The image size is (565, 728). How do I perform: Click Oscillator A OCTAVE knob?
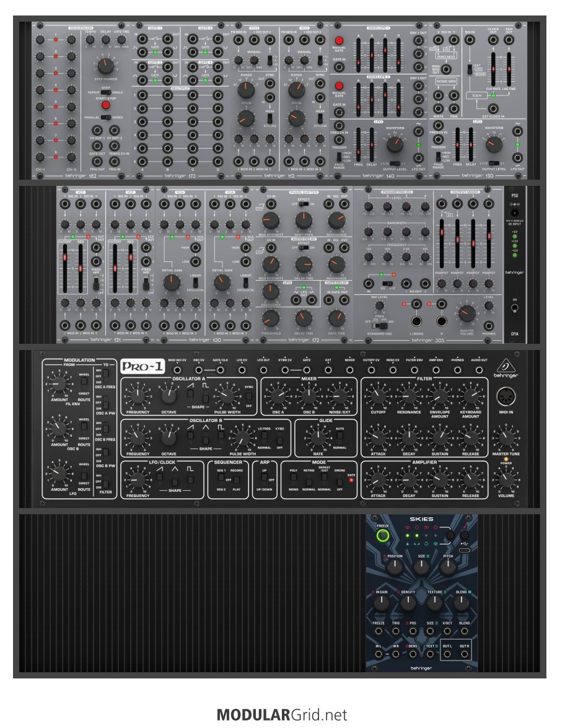point(169,397)
